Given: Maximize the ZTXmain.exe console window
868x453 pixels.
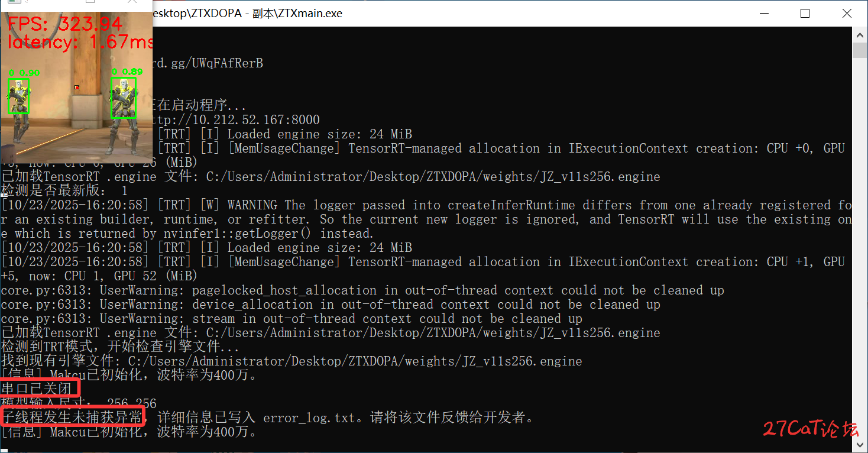Looking at the screenshot, I should (x=805, y=14).
